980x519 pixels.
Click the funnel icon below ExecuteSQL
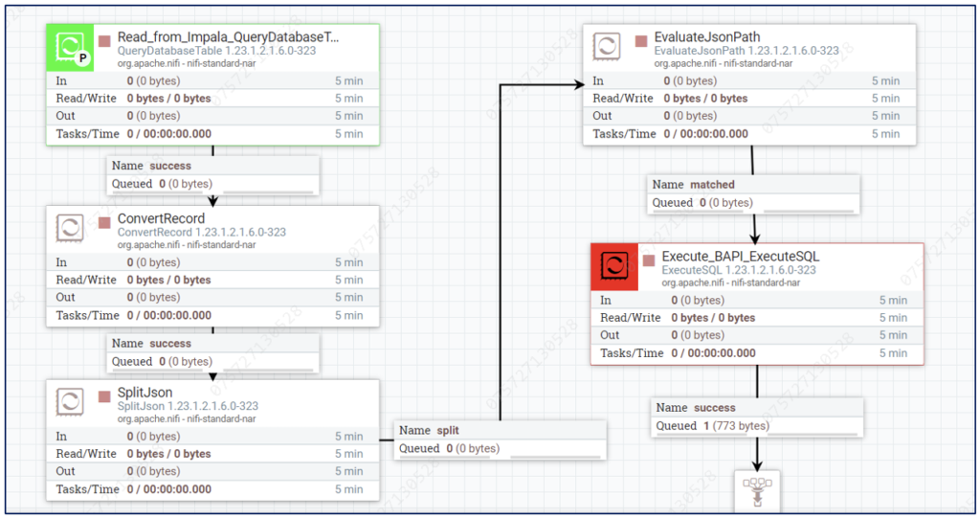tap(758, 491)
